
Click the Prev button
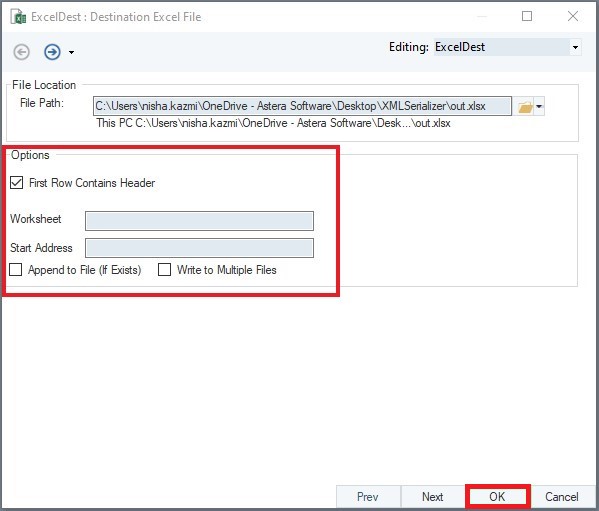(367, 496)
